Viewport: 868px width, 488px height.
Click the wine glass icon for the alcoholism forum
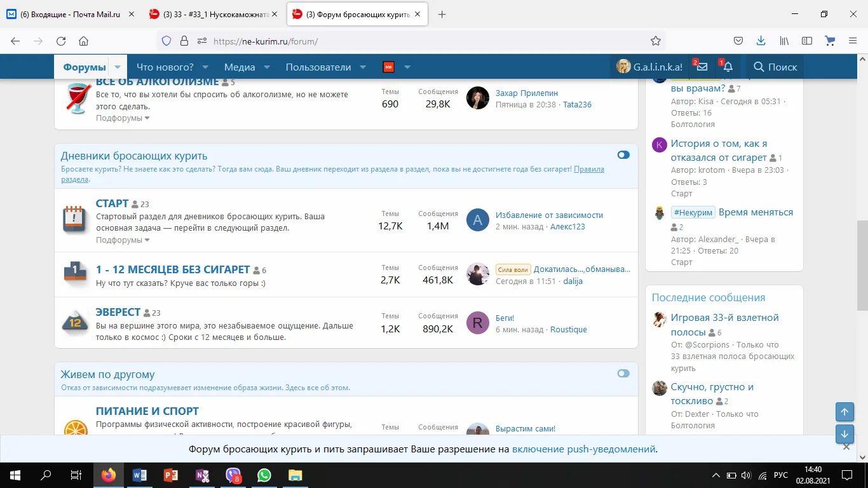coord(79,98)
